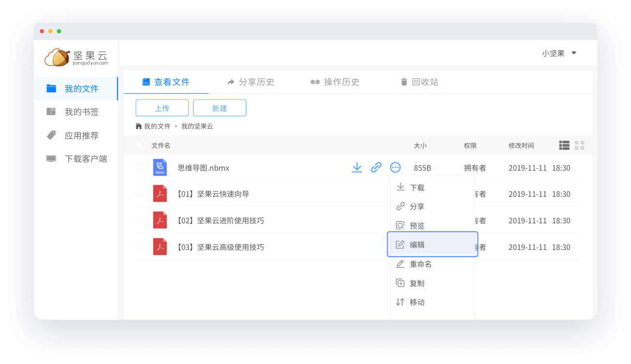Image resolution: width=631 pixels, height=364 pixels.
Task: Click share link icon for 思维导图.nbmx
Action: pyautogui.click(x=376, y=168)
